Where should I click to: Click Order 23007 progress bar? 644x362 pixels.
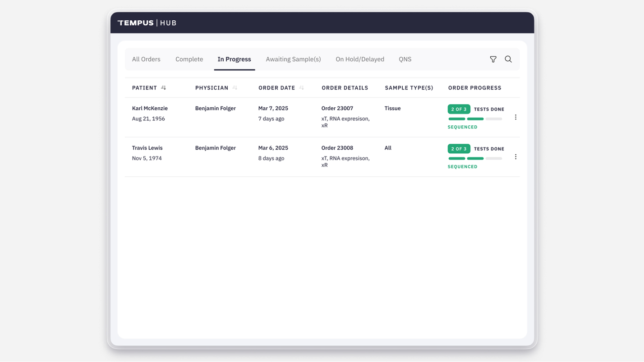tap(475, 119)
